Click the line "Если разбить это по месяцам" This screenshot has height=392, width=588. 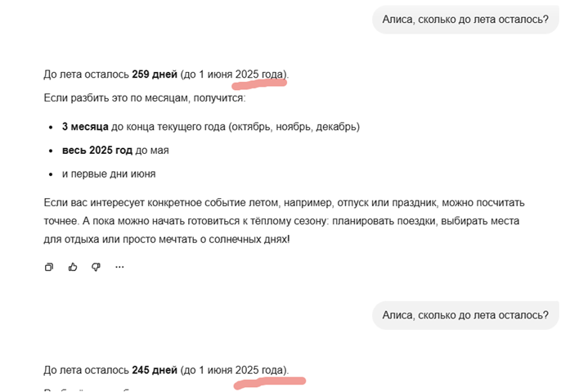(145, 98)
